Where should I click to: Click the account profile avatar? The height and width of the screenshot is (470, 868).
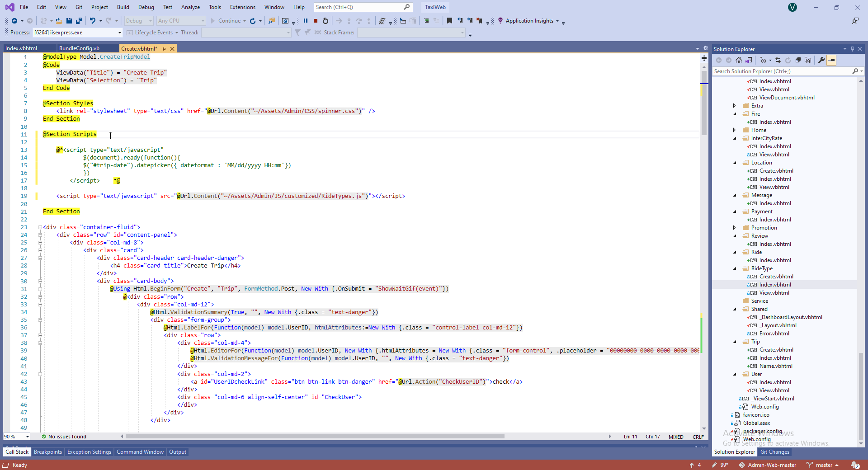coord(793,7)
